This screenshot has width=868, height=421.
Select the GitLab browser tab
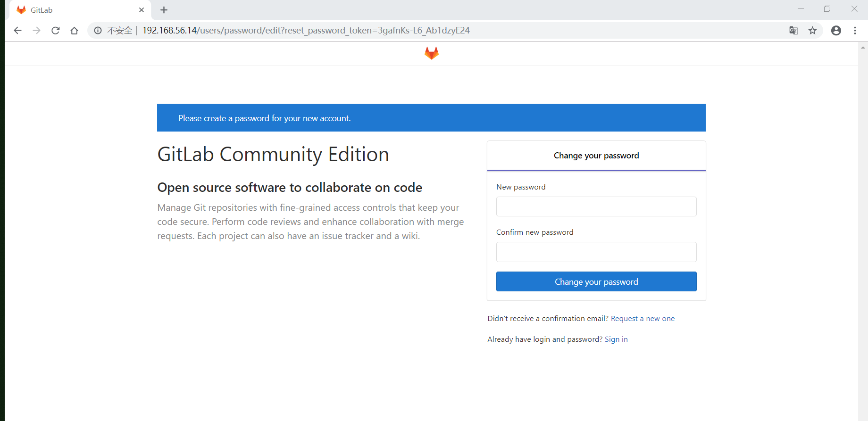pos(80,10)
